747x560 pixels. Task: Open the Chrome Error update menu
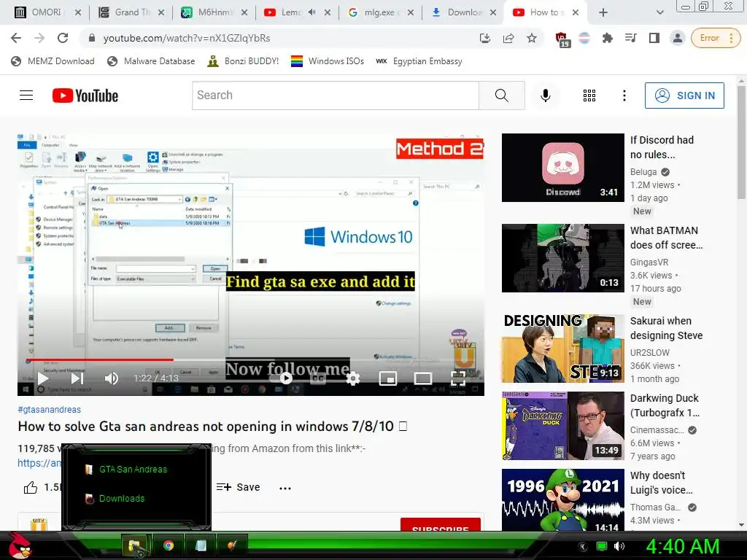[716, 38]
